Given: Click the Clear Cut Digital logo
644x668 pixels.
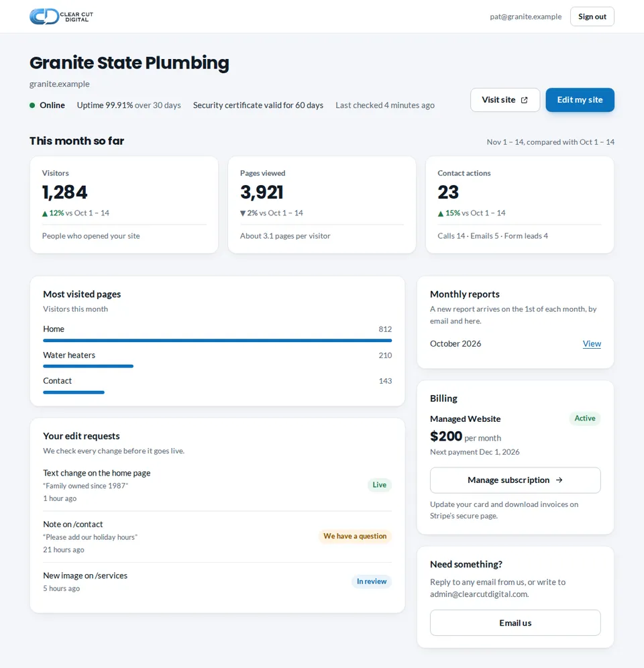Looking at the screenshot, I should coord(61,16).
